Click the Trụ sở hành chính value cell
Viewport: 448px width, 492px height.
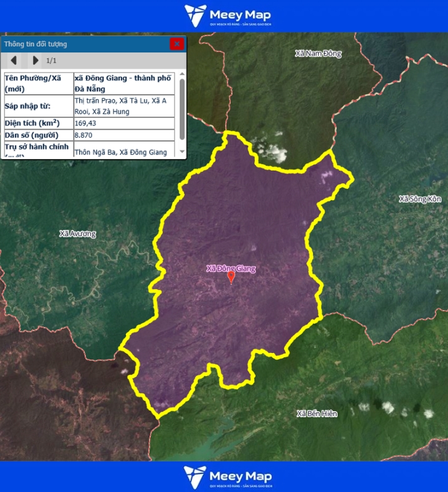click(x=125, y=152)
